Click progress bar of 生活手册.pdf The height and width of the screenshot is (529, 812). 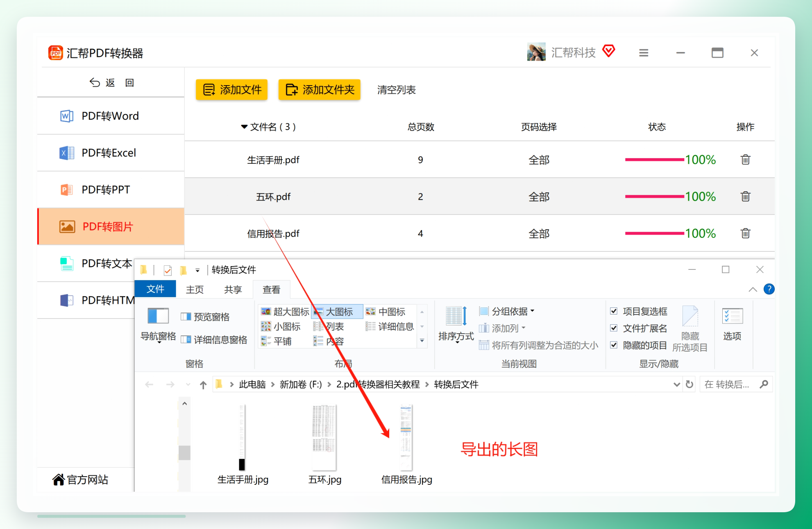(x=655, y=160)
